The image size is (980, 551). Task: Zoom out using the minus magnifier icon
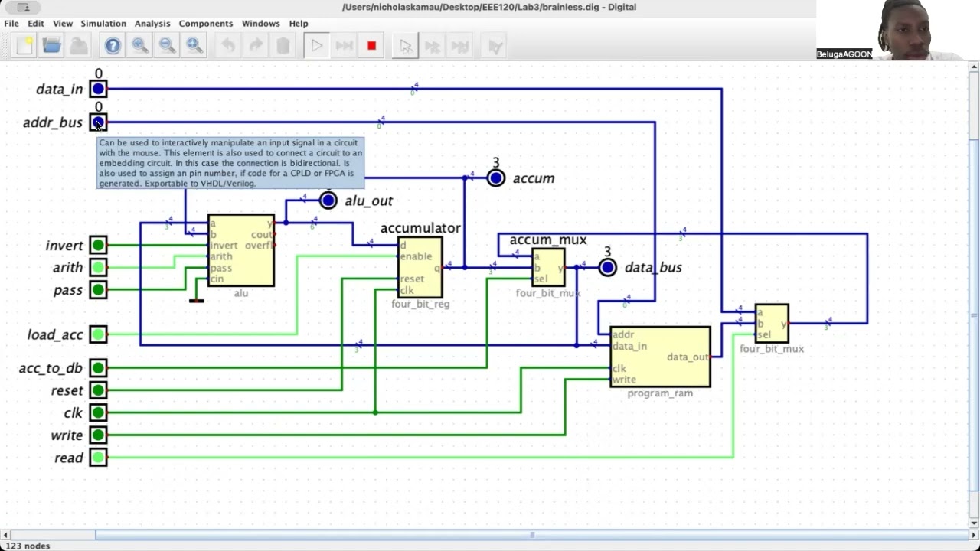coord(167,46)
